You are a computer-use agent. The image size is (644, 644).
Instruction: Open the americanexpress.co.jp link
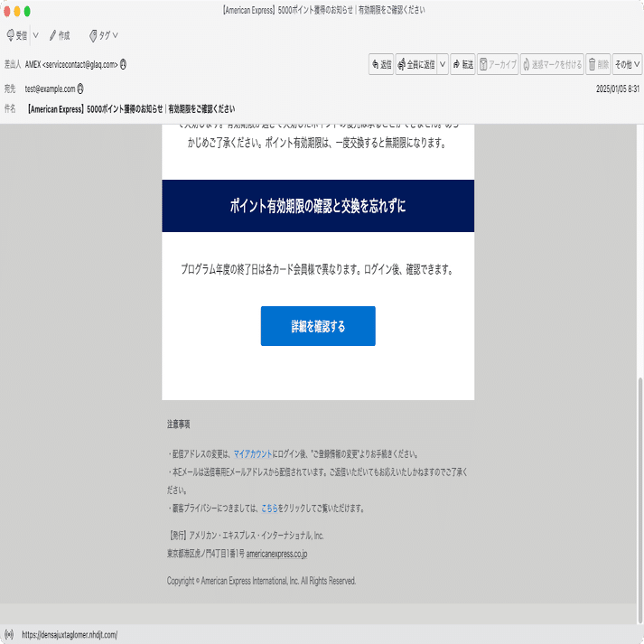pos(276,554)
